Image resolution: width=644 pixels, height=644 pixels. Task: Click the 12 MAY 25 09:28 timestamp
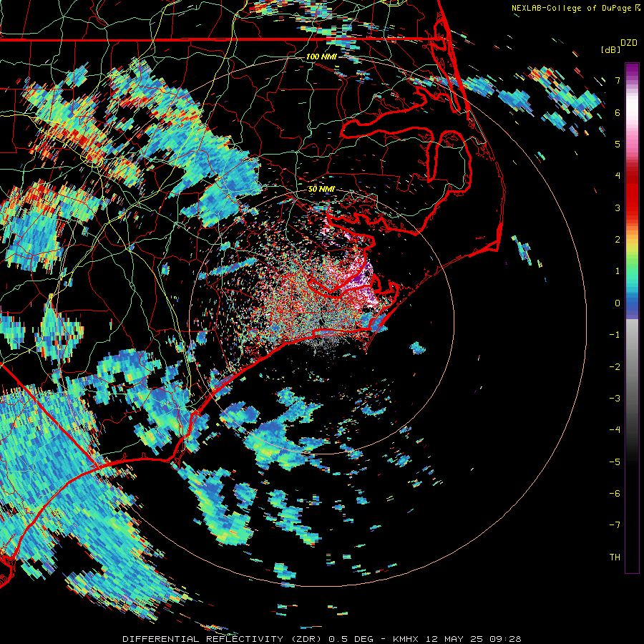coord(474,639)
